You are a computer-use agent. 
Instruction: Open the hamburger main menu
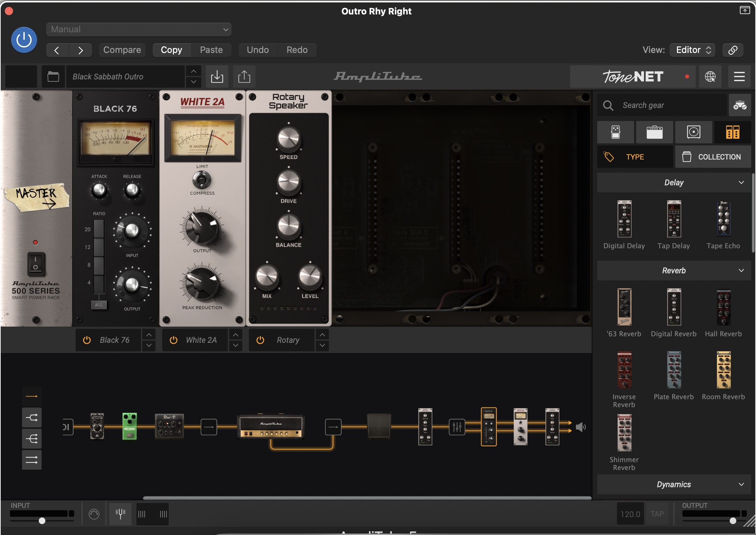[x=739, y=76]
